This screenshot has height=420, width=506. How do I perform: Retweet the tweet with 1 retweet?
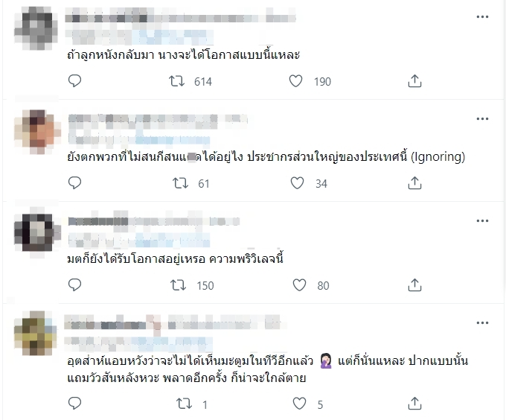point(185,404)
